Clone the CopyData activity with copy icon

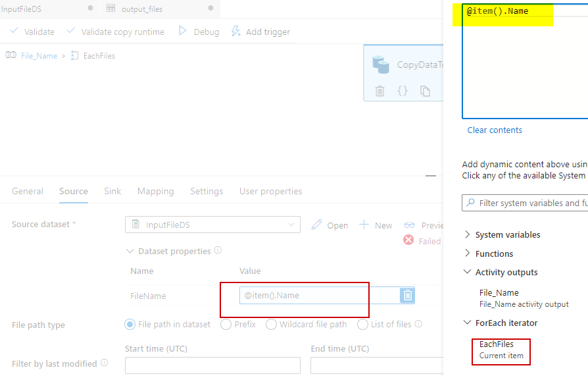[425, 91]
